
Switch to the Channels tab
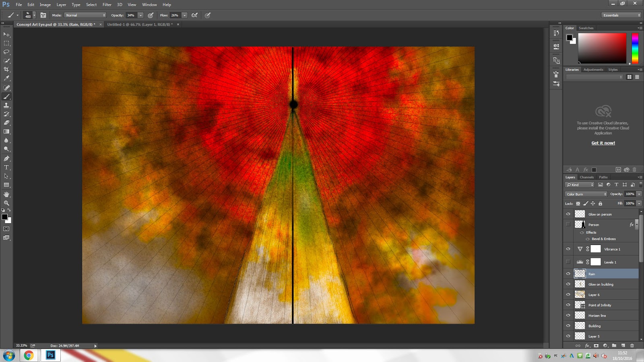pyautogui.click(x=586, y=177)
